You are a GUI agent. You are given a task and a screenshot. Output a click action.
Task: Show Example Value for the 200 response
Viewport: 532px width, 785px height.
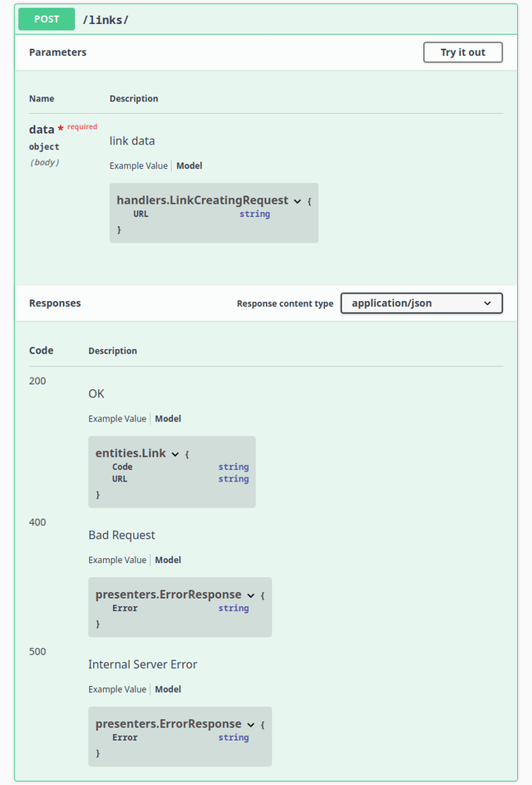pyautogui.click(x=117, y=418)
